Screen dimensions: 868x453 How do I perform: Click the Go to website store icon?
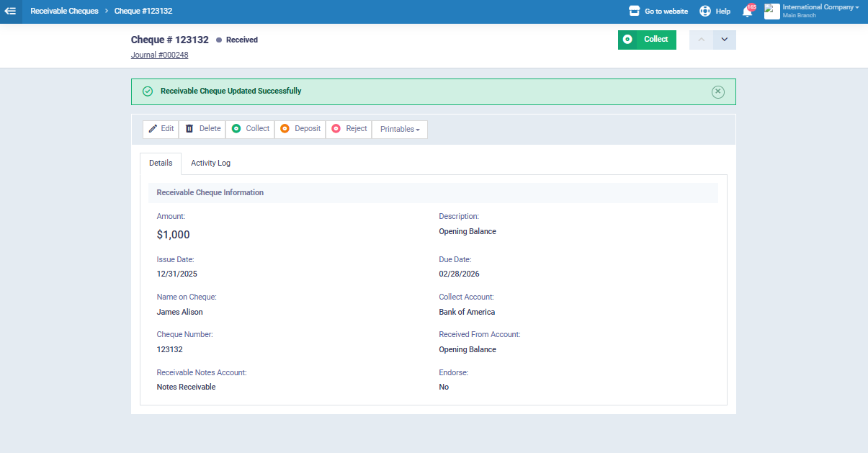point(635,12)
